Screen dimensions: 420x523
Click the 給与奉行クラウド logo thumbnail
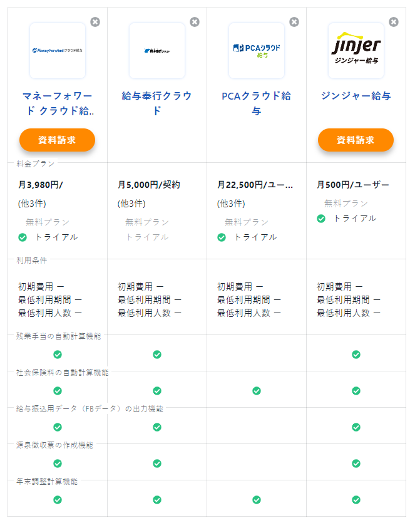click(157, 50)
